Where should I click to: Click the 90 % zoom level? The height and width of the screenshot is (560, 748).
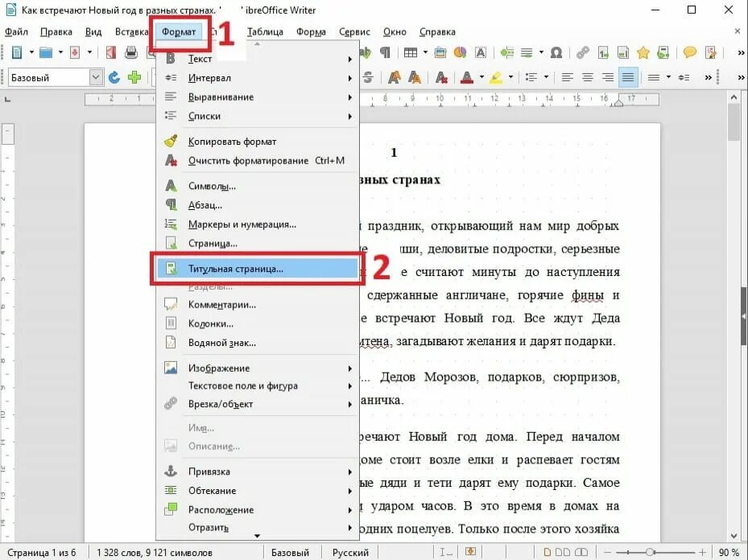point(728,553)
